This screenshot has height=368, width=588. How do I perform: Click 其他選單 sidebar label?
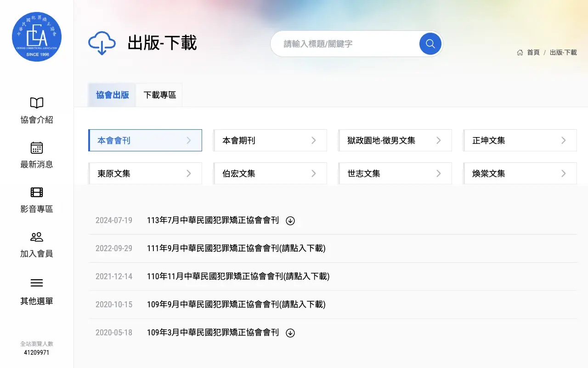pos(37,301)
